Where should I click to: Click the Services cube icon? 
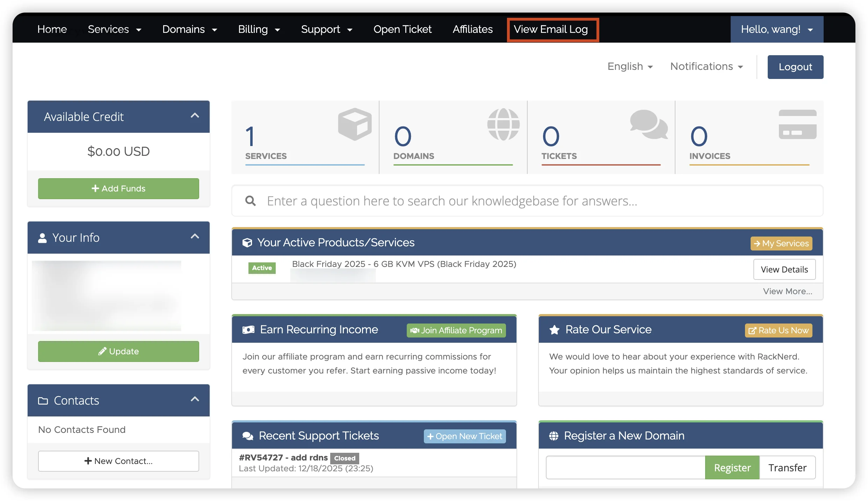pyautogui.click(x=354, y=124)
